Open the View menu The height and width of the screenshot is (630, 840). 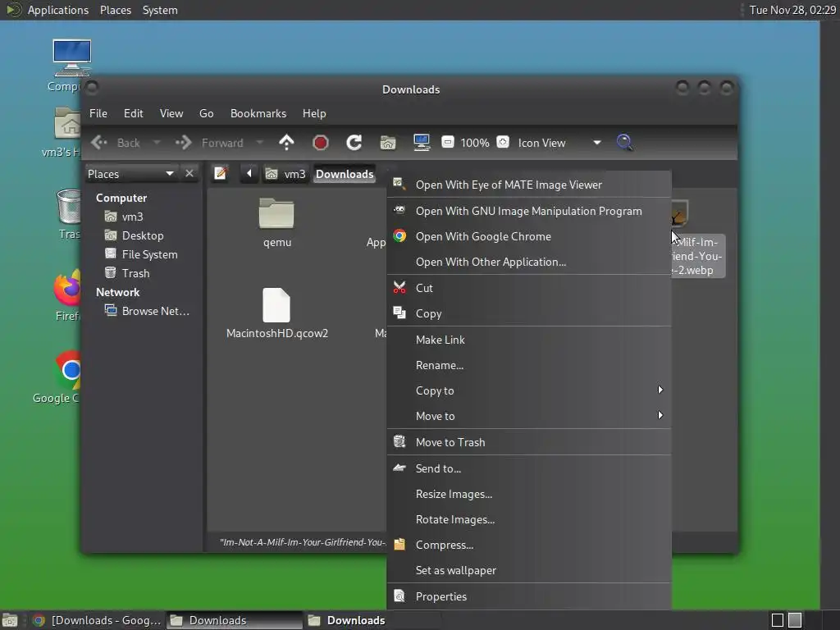tap(171, 113)
